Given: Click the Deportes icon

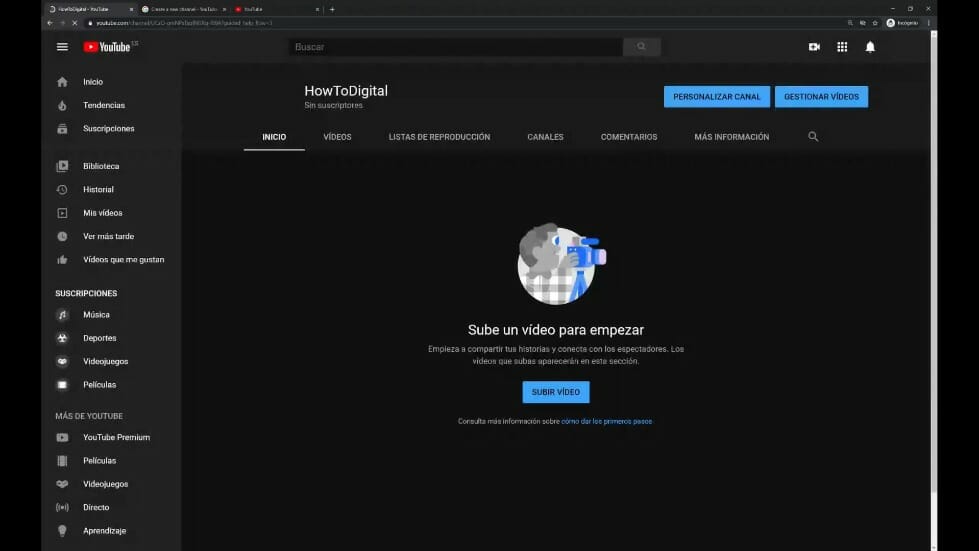Looking at the screenshot, I should point(62,338).
